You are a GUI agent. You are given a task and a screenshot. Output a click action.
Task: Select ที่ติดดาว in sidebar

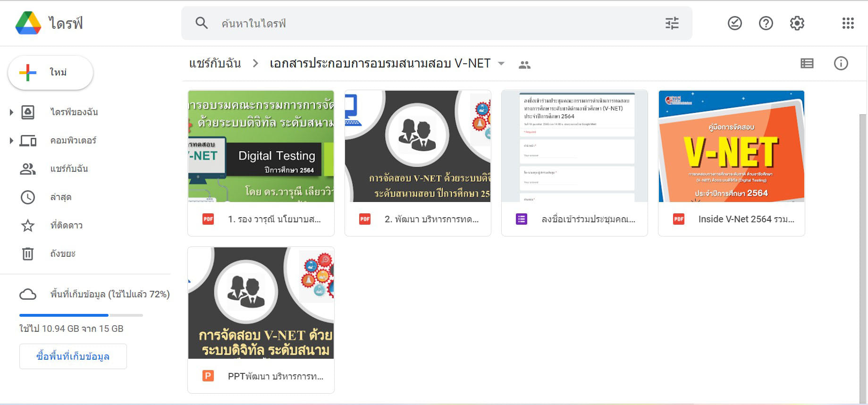click(67, 225)
